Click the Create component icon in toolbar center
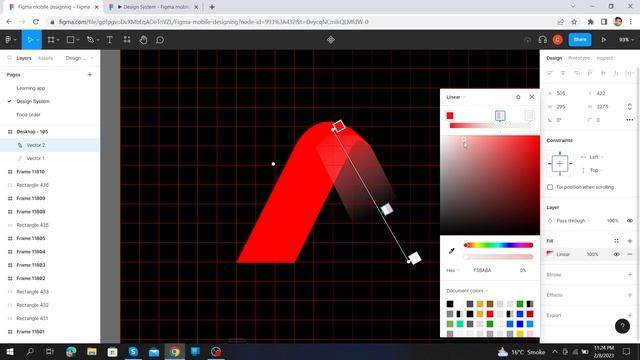 331,40
